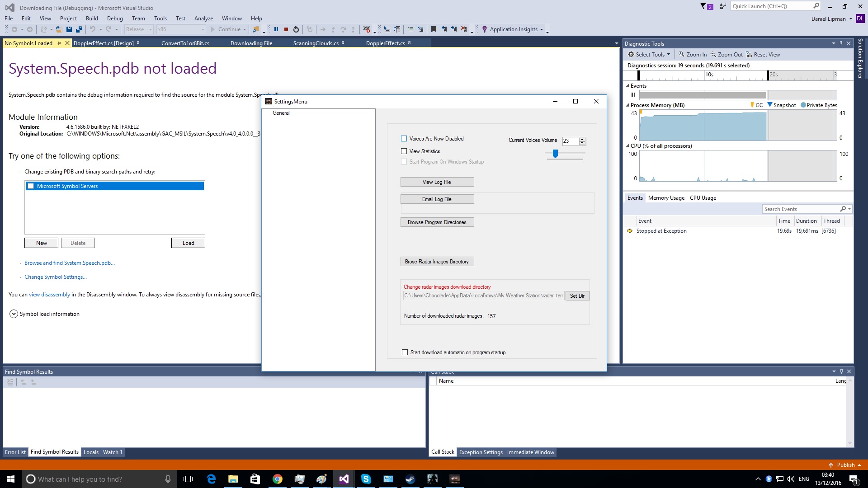Open the Open File folder icon
The height and width of the screenshot is (488, 868).
coord(59,29)
